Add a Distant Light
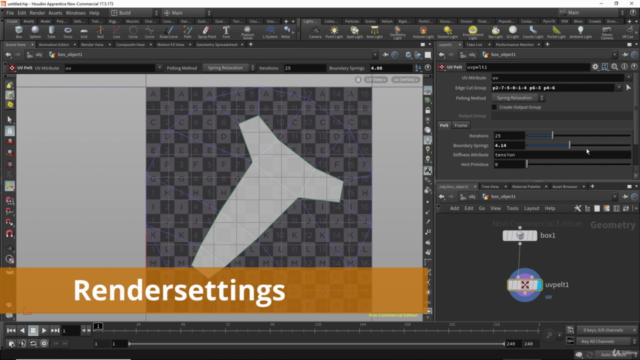This screenshot has height=360, width=640. [x=448, y=32]
